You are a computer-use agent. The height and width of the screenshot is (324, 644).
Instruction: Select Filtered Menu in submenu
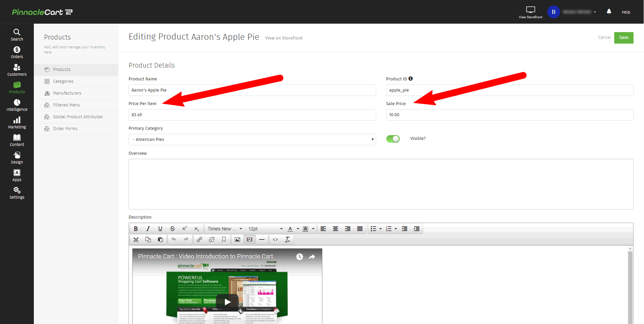[x=76, y=105]
